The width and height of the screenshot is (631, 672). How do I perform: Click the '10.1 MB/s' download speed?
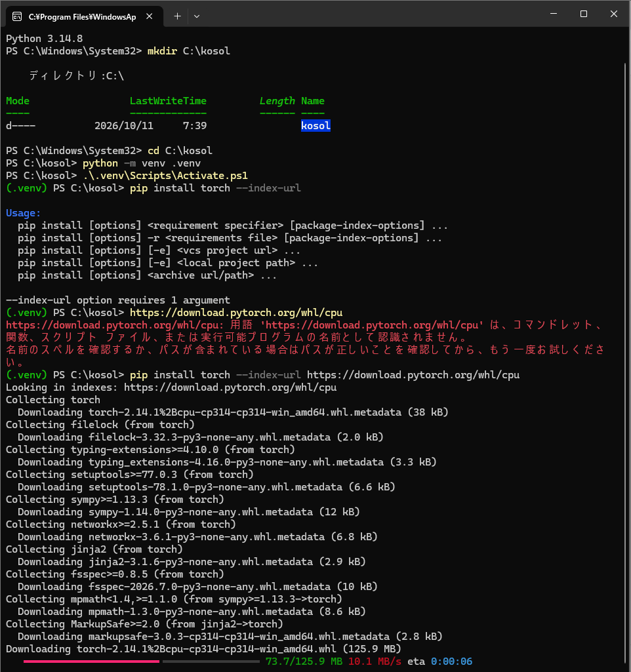[375, 662]
